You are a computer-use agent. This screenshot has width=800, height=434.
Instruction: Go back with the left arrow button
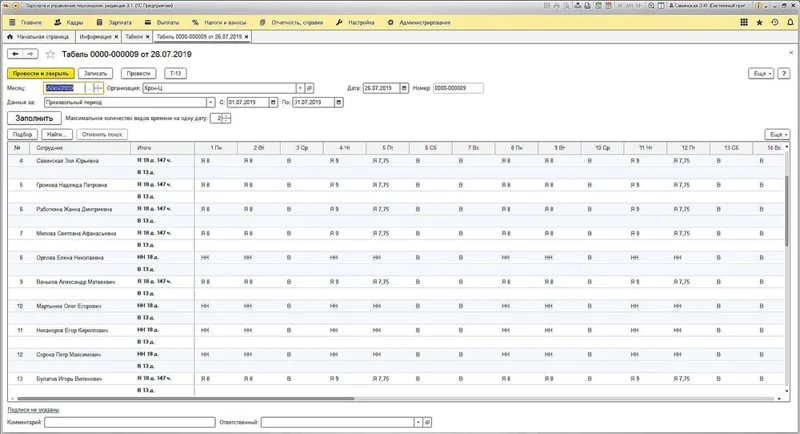pos(15,54)
